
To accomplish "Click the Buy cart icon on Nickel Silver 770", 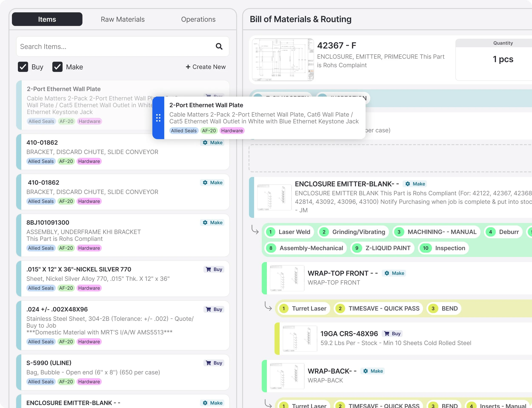I will pos(208,269).
